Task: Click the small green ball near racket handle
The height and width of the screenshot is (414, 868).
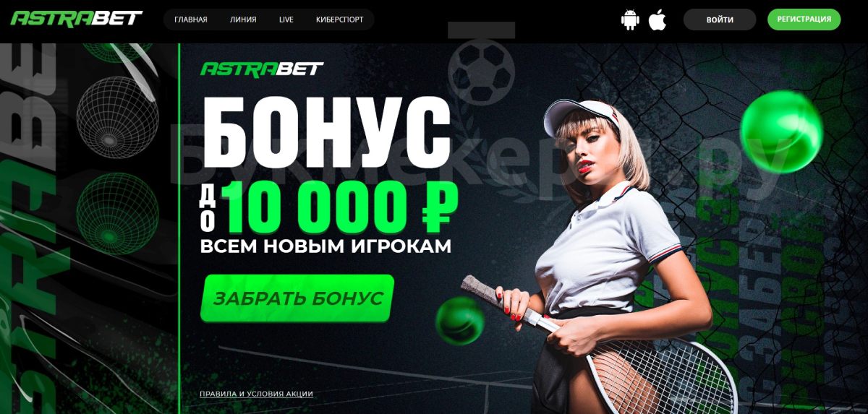Action: [460, 321]
